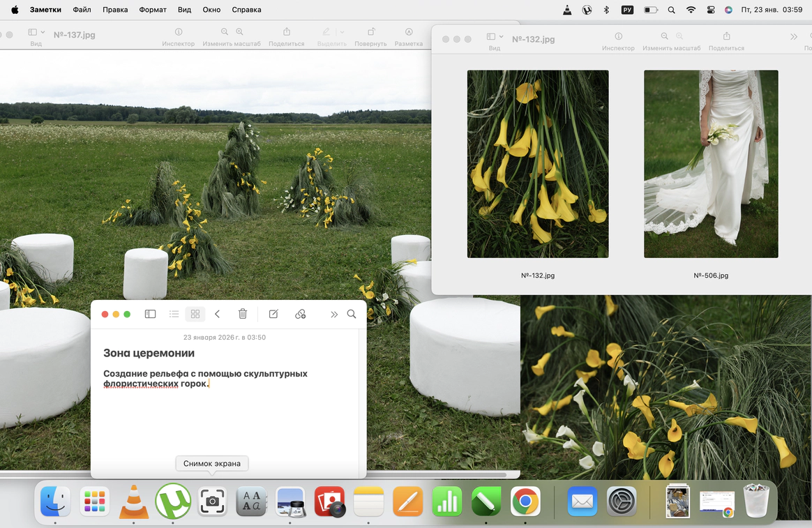The width and height of the screenshot is (812, 528).
Task: Delete the note using the trash icon
Action: click(x=243, y=314)
